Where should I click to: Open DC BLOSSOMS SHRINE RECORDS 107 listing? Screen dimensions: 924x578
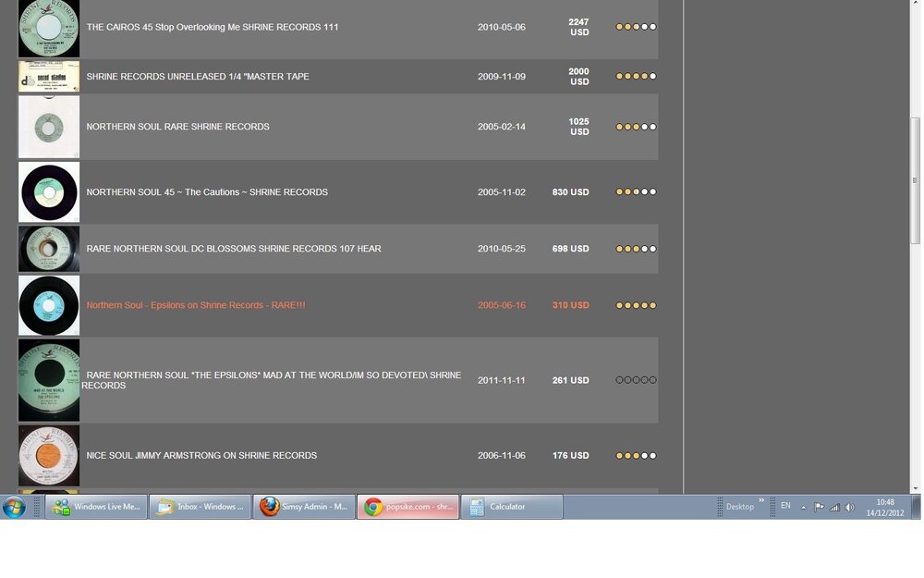coord(234,249)
